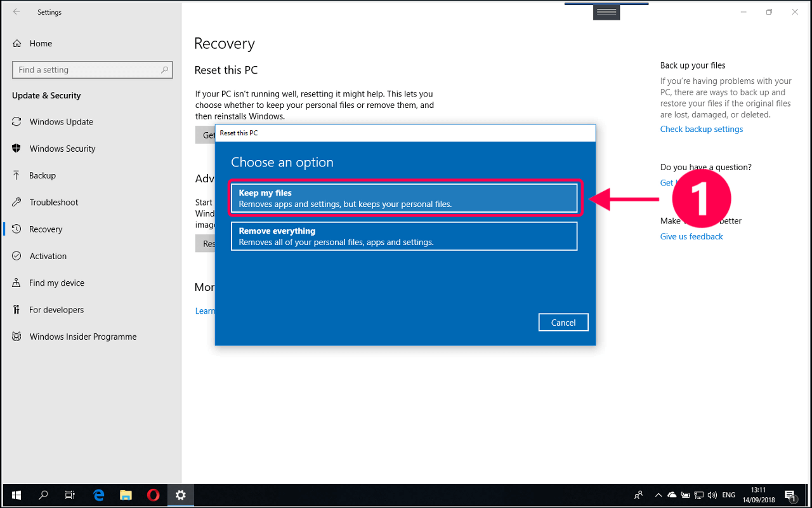Open Task View from the taskbar
Screen dimensions: 812x508
[x=70, y=495]
